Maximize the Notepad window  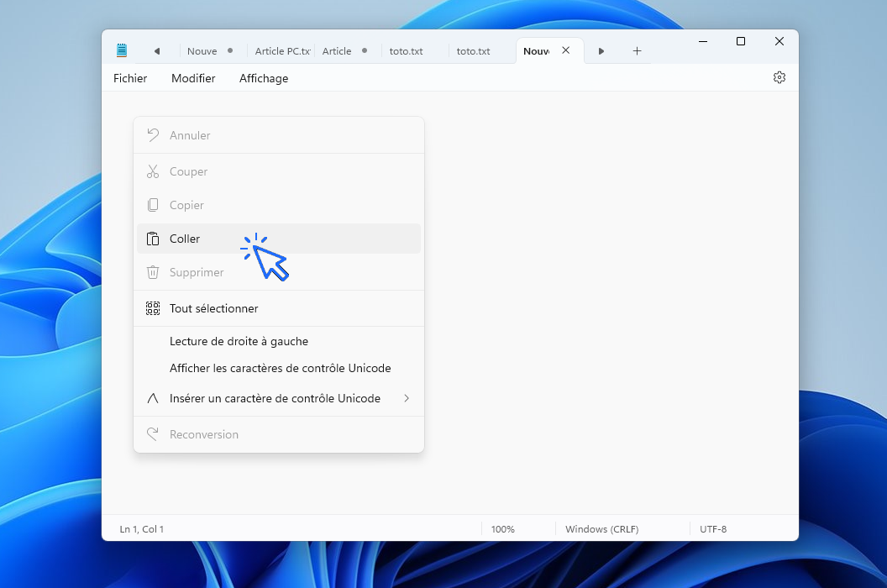click(741, 41)
